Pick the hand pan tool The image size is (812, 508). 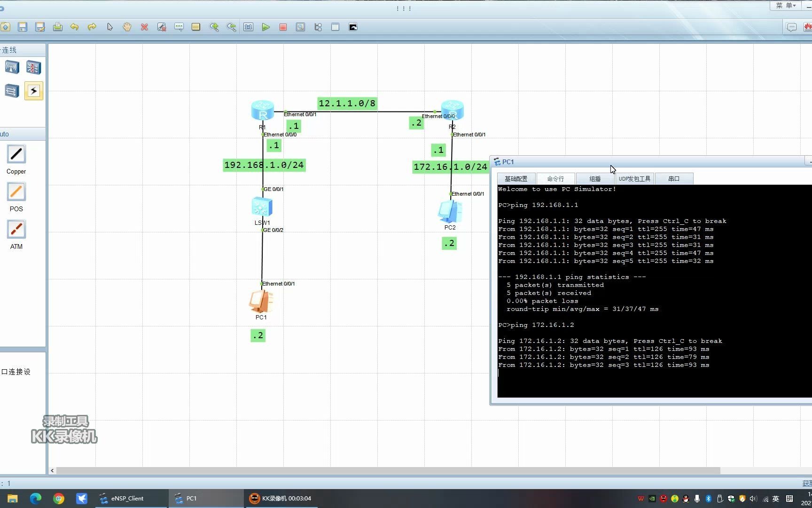point(126,27)
